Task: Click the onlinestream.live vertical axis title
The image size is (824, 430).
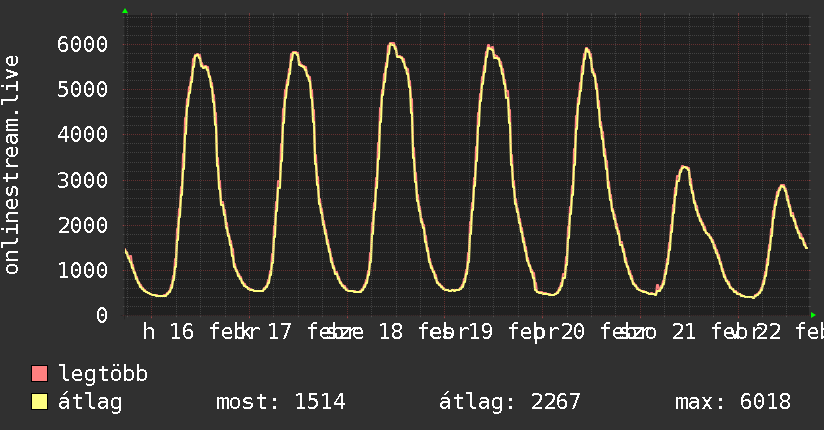Action: pyautogui.click(x=12, y=165)
